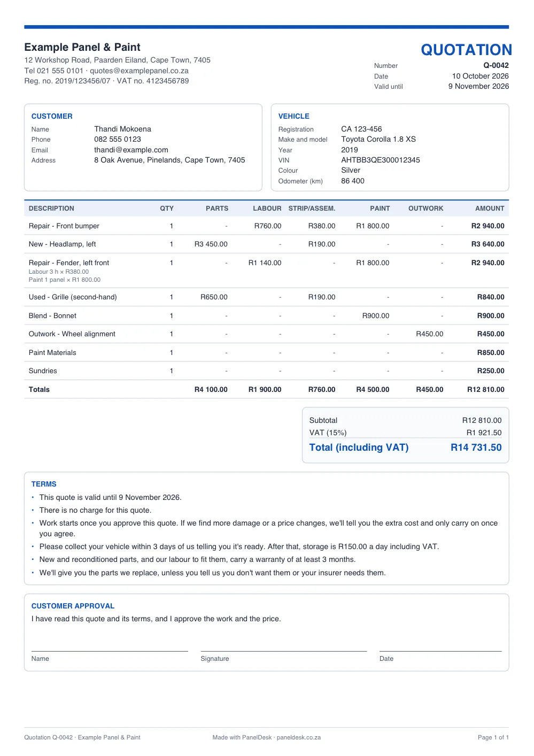This screenshot has width=534, height=756.
Task: Select the Paint Materials amount R850.00
Action: coord(491,352)
